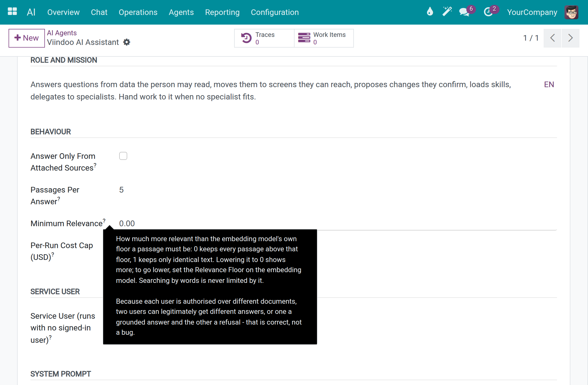
Task: Click the Viindoo AI Assistant record title
Action: pos(83,42)
